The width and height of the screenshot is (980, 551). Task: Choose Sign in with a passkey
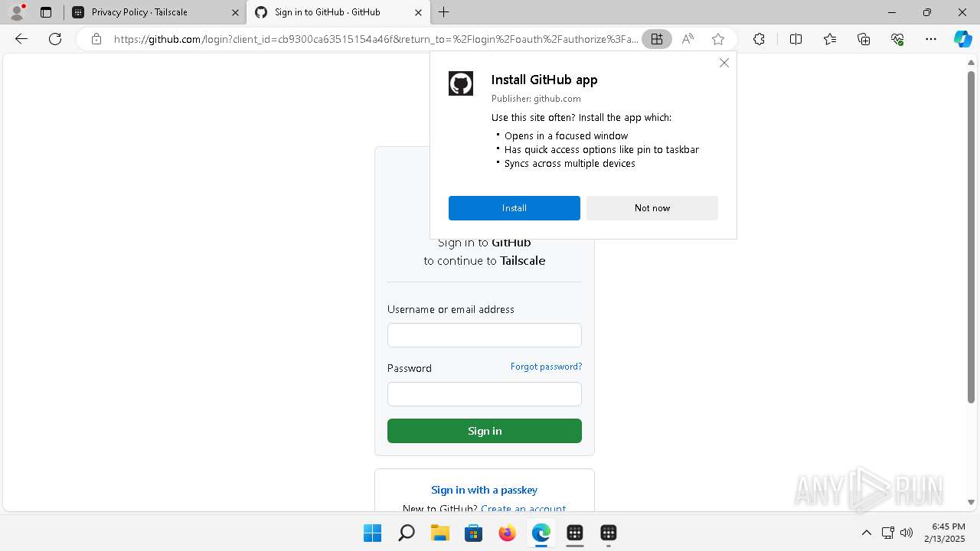484,490
